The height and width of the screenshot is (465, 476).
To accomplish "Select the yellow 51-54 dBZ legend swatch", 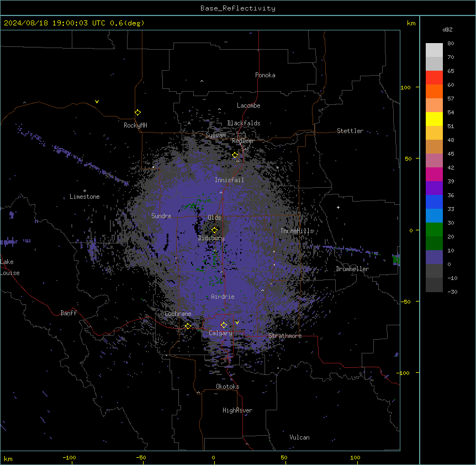I will 434,119.
